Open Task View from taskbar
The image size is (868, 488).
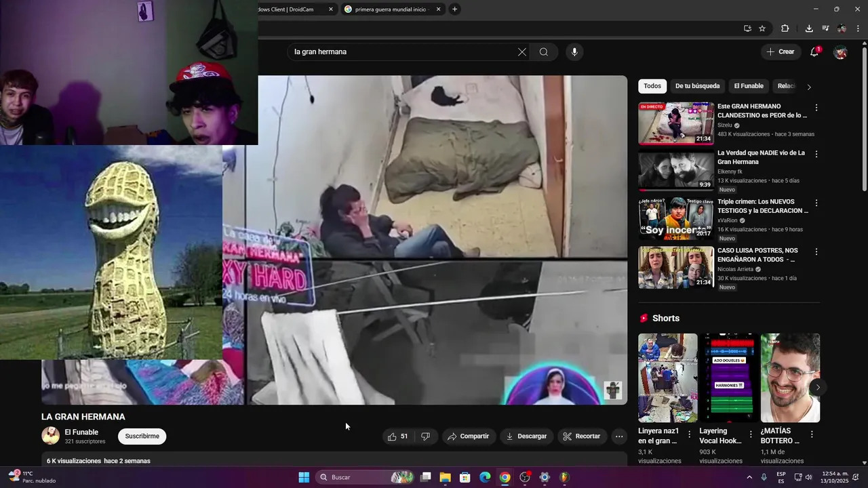(425, 477)
